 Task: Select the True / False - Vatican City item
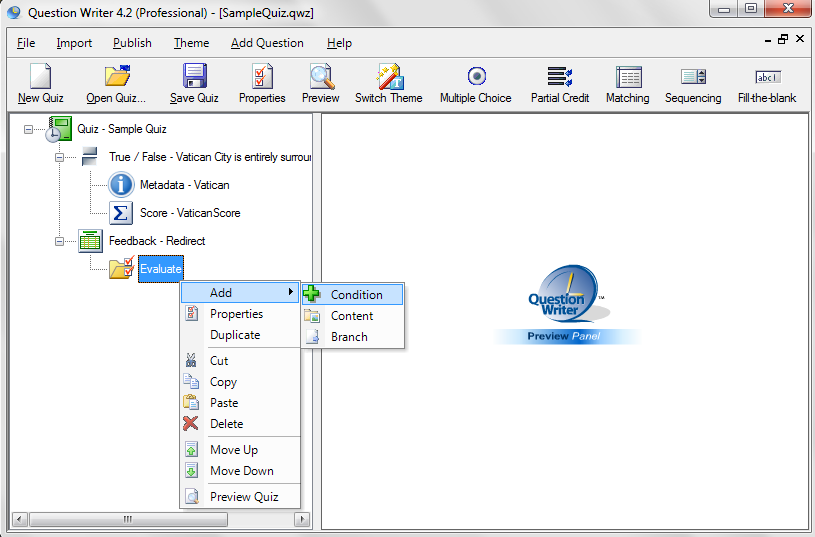210,157
